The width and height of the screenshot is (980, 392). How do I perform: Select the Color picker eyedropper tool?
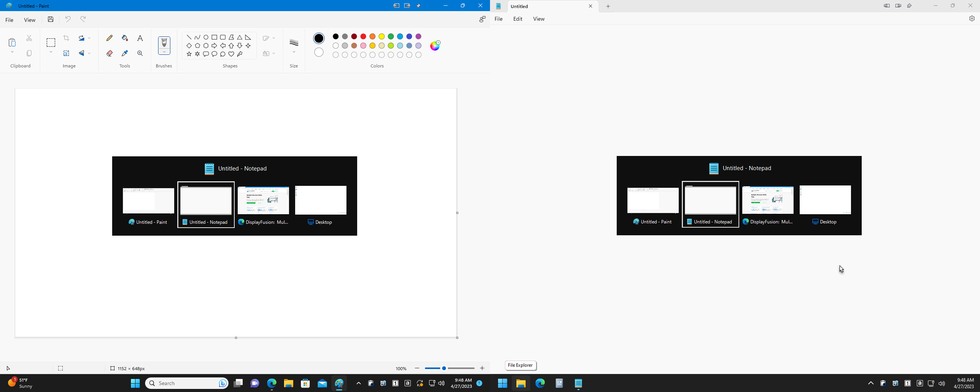coord(124,53)
